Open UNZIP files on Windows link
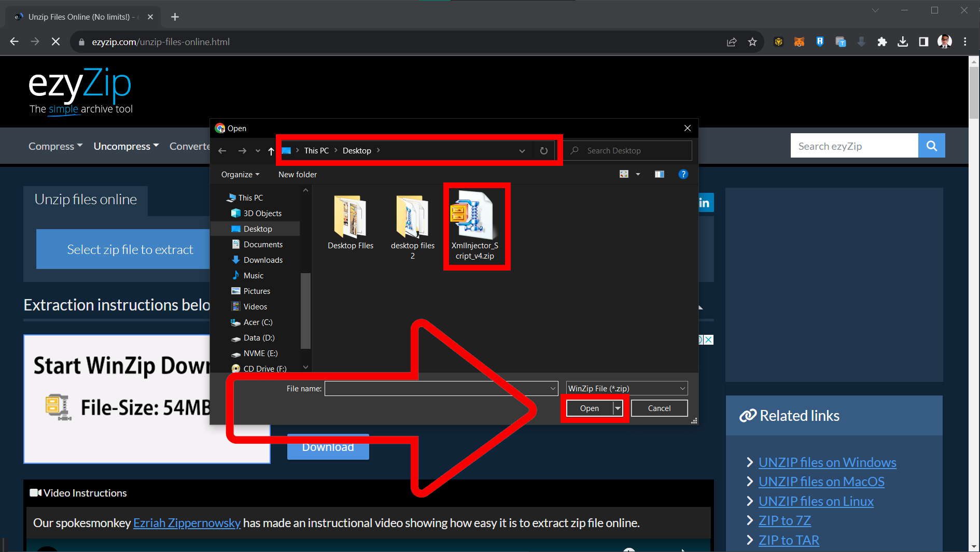Image resolution: width=980 pixels, height=552 pixels. pyautogui.click(x=827, y=462)
